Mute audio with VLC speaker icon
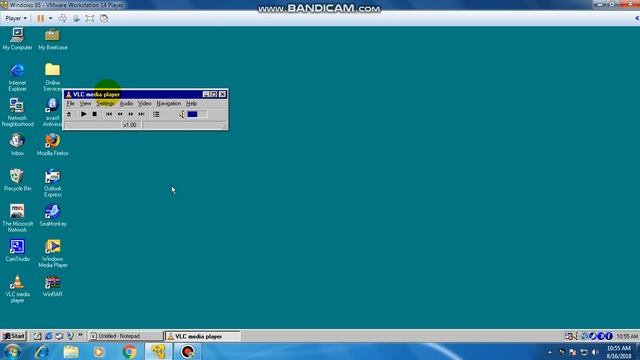Image resolution: width=640 pixels, height=360 pixels. tap(182, 115)
